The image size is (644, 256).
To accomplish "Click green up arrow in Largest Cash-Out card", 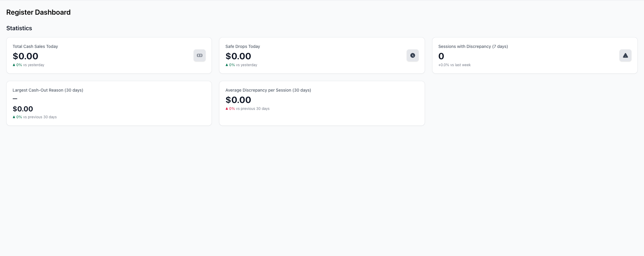I will pyautogui.click(x=14, y=117).
